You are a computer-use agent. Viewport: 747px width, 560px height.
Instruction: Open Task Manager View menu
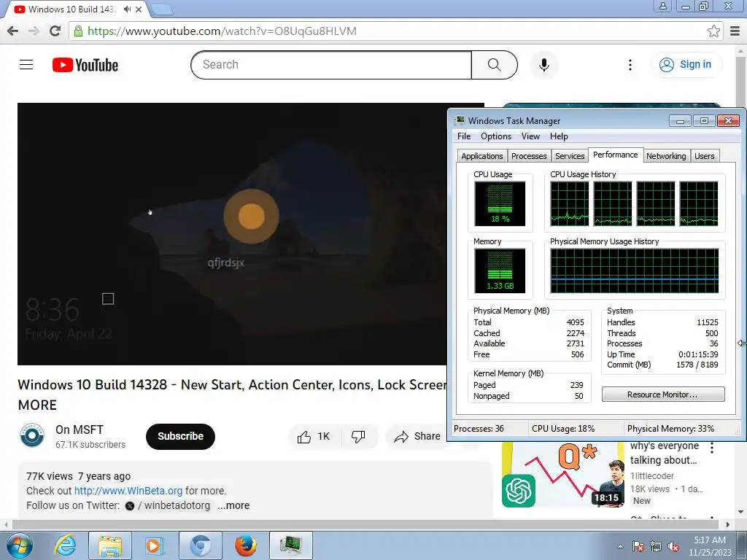tap(530, 136)
